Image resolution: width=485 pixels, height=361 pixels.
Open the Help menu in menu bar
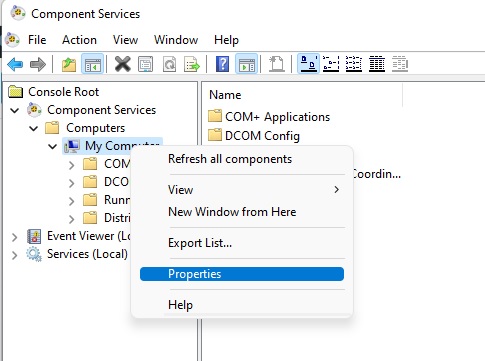226,40
